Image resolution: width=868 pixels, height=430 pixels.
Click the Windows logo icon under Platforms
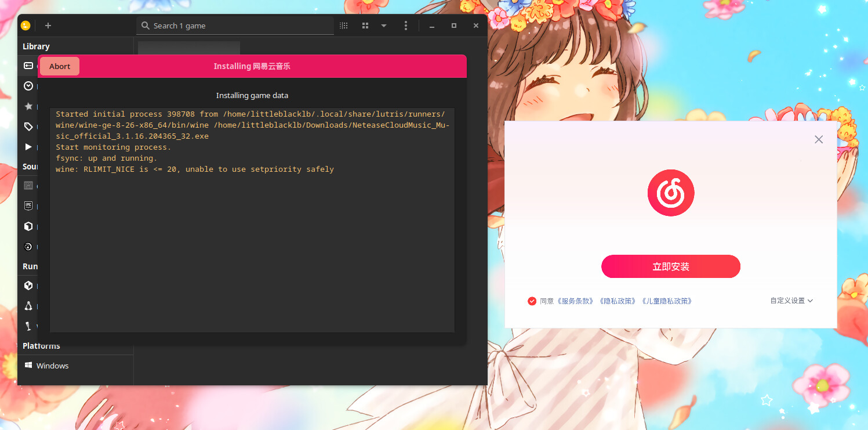28,366
